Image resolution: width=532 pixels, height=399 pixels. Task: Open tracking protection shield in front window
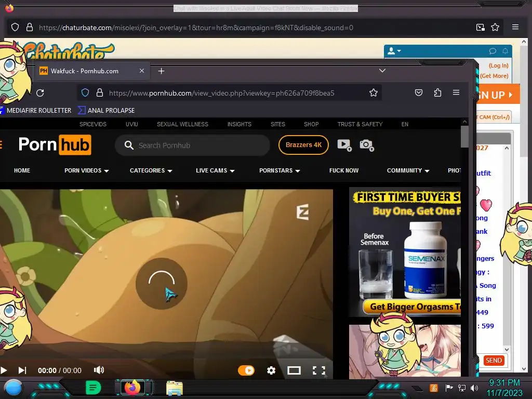85,92
